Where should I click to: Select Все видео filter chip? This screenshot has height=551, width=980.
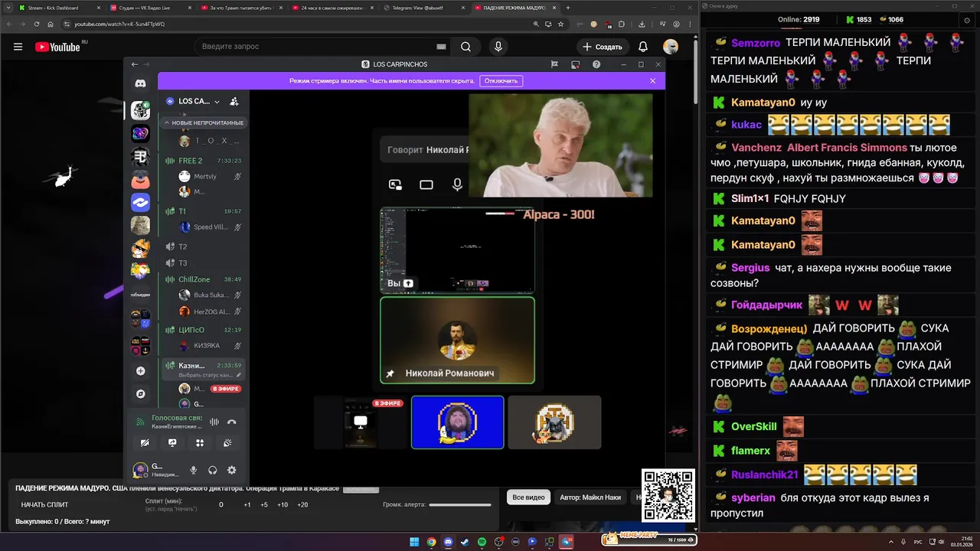528,497
